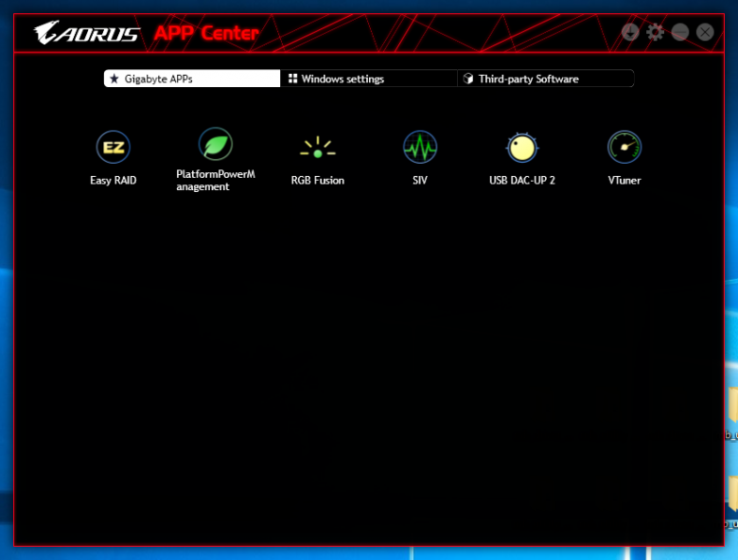
Task: Click the download updates arrow icon
Action: click(630, 32)
